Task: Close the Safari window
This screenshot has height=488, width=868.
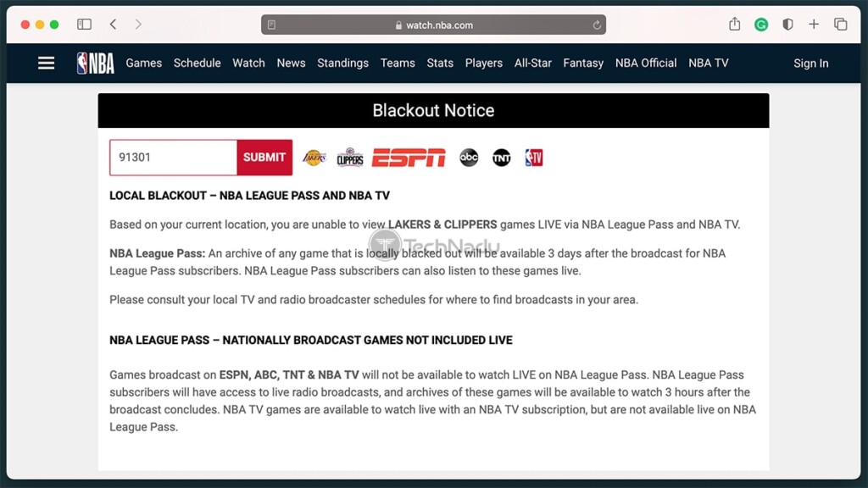Action: click(25, 25)
